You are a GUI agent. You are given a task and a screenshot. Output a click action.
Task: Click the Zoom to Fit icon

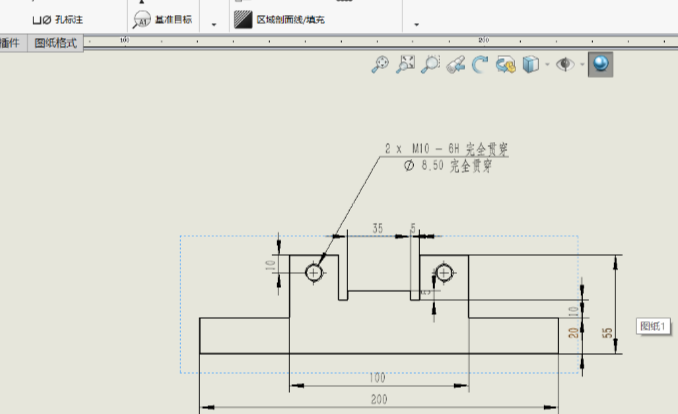click(x=380, y=65)
